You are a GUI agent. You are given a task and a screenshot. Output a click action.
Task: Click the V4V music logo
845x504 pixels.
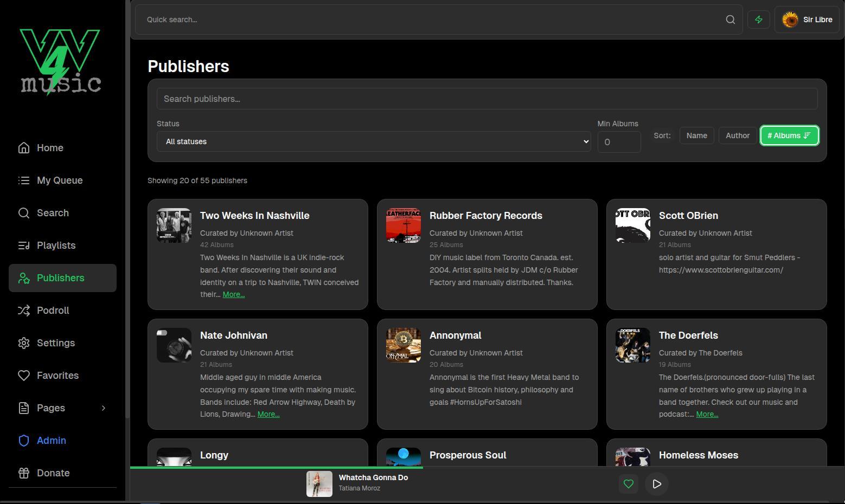pos(60,62)
